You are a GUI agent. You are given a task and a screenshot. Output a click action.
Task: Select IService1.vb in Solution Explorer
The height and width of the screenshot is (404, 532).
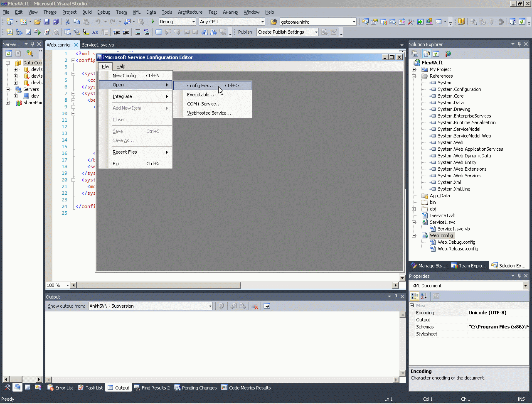pos(442,215)
